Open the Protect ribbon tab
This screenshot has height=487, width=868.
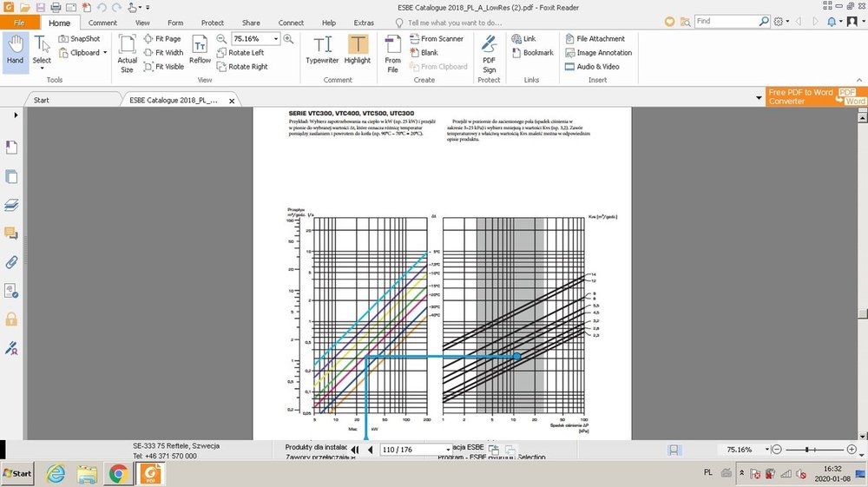pyautogui.click(x=212, y=23)
